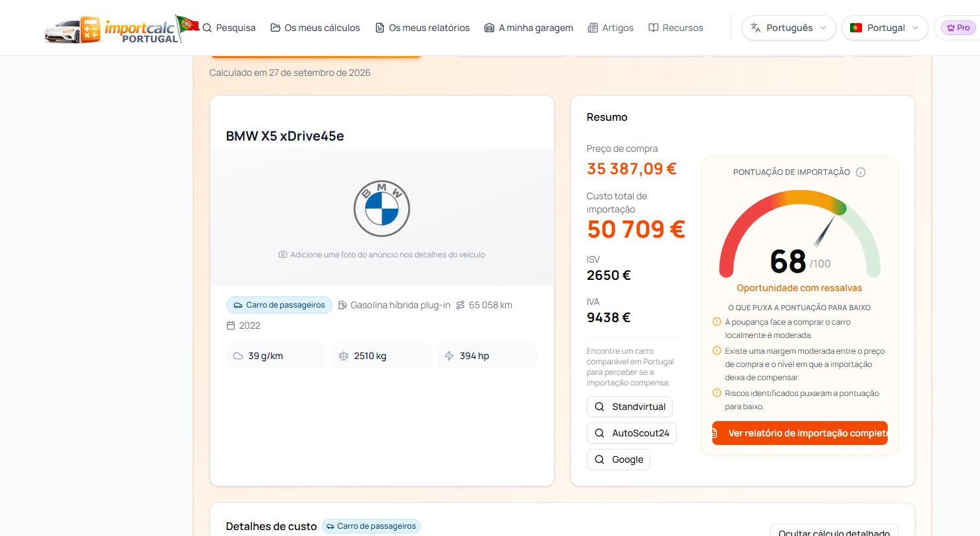
Task: Click Ocultar cálculo detalhado button
Action: 834,532
